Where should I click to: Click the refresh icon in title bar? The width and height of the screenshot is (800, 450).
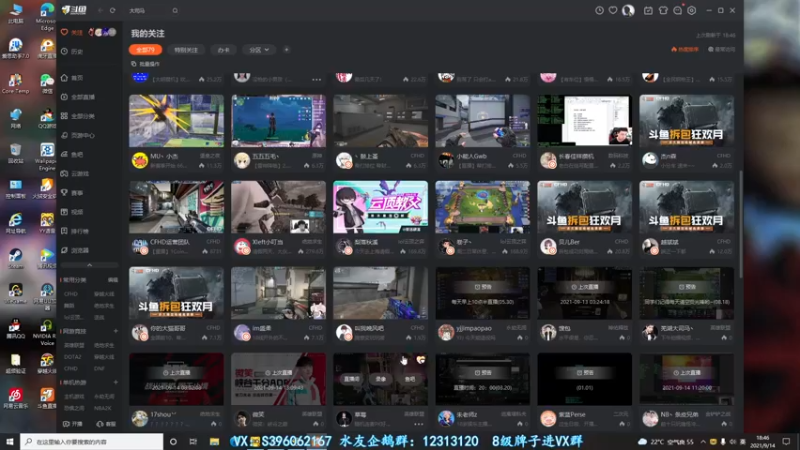tap(112, 10)
